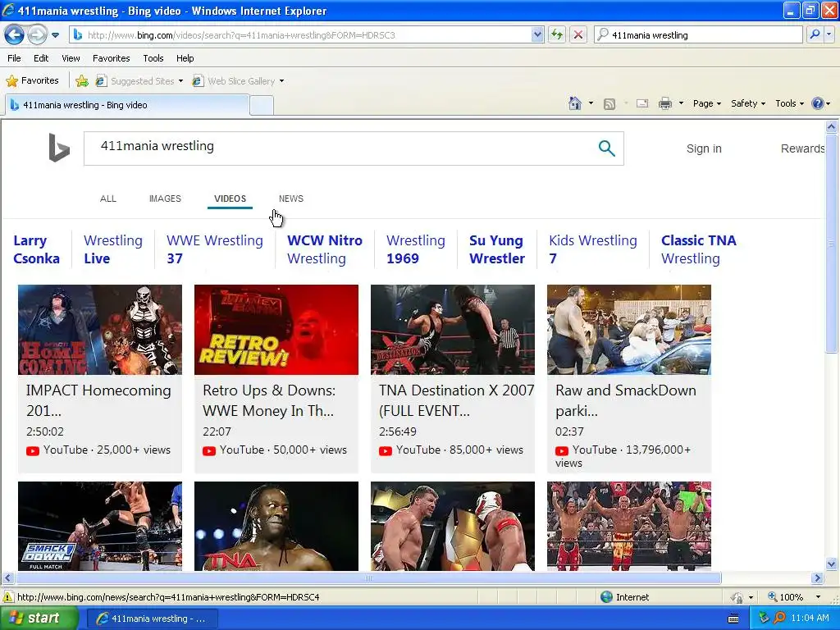Open Wrestling Live related search
Viewport: 840px width, 630px height.
[x=113, y=249]
